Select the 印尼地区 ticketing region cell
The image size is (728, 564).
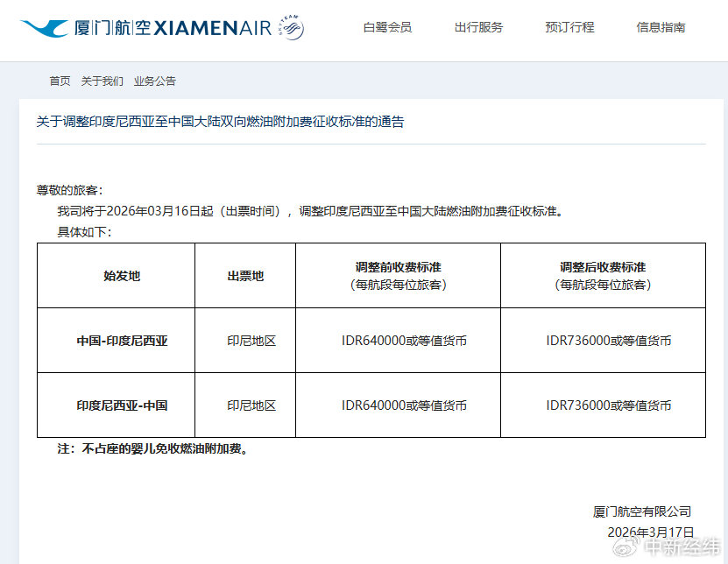pyautogui.click(x=250, y=340)
